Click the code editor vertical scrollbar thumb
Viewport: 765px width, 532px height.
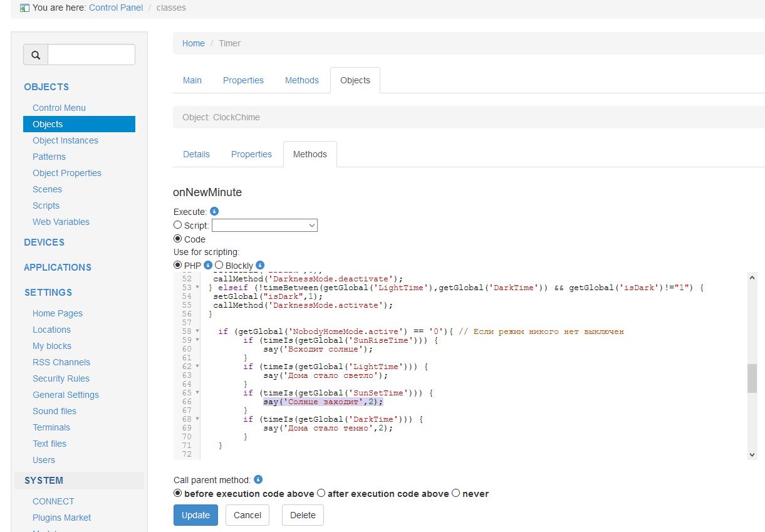[752, 378]
